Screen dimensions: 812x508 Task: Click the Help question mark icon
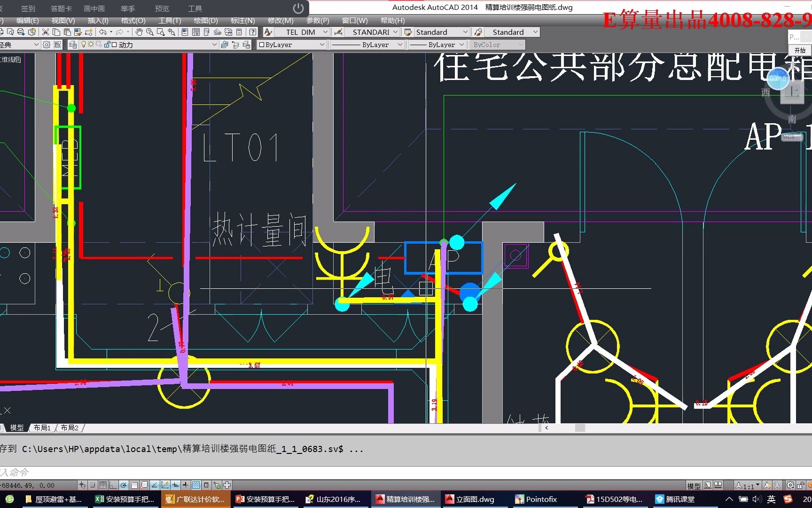tap(253, 32)
